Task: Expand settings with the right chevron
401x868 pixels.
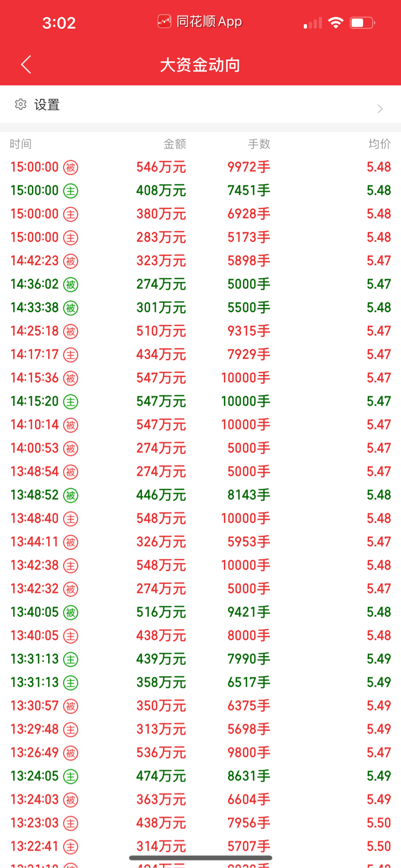Action: [x=380, y=109]
